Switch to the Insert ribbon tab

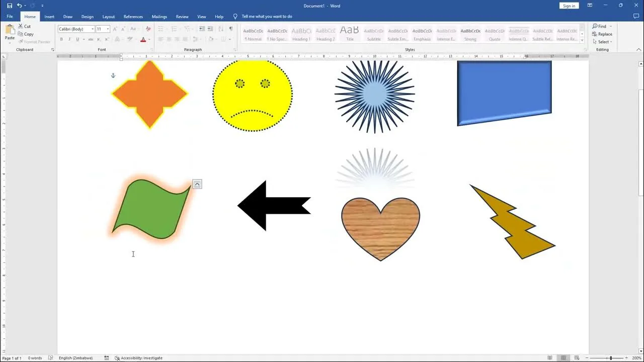(x=49, y=16)
